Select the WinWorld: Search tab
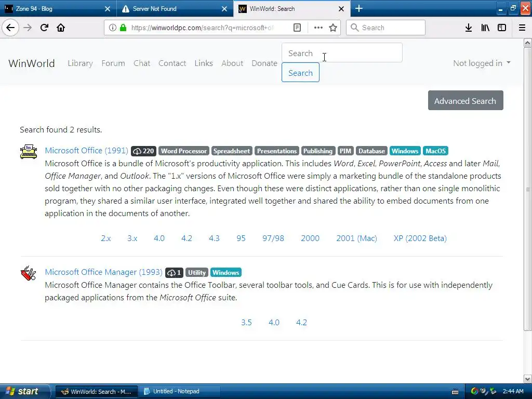Image resolution: width=532 pixels, height=399 pixels. coord(292,8)
